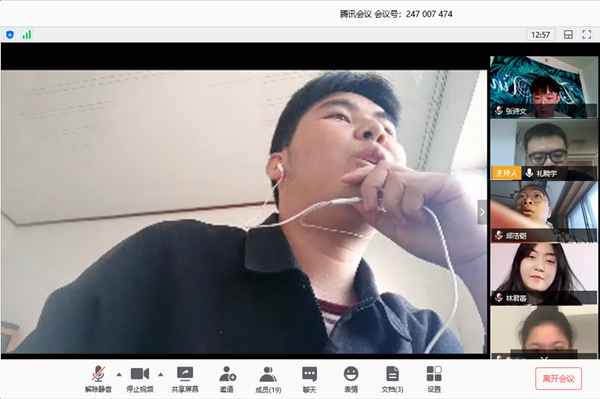This screenshot has height=399, width=600.
Task: Enter fullscreen mode with corner-brackets icon
Action: (587, 35)
